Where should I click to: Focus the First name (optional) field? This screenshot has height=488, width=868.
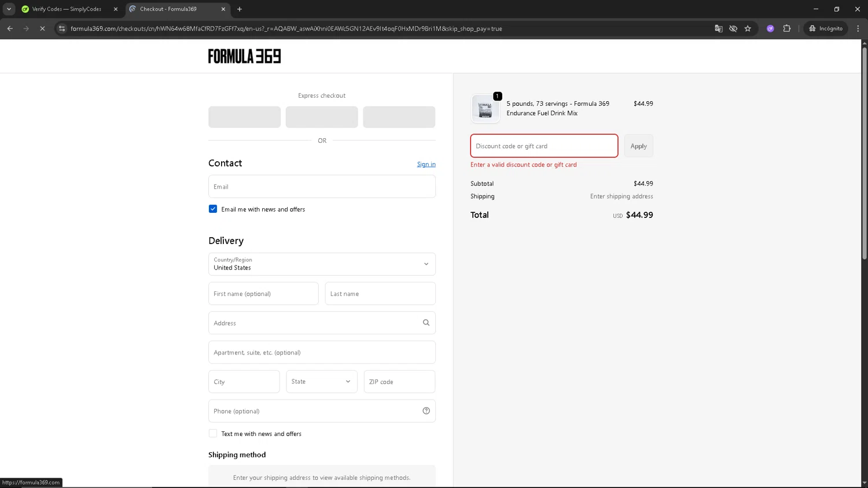coord(263,294)
